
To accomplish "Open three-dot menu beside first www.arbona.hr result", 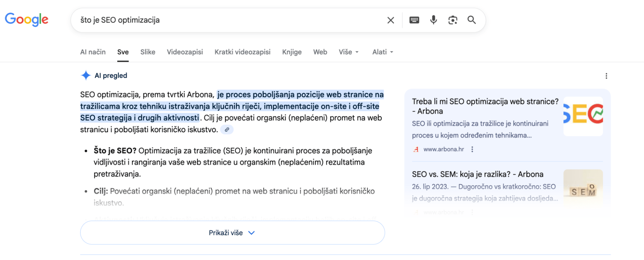I will click(472, 149).
